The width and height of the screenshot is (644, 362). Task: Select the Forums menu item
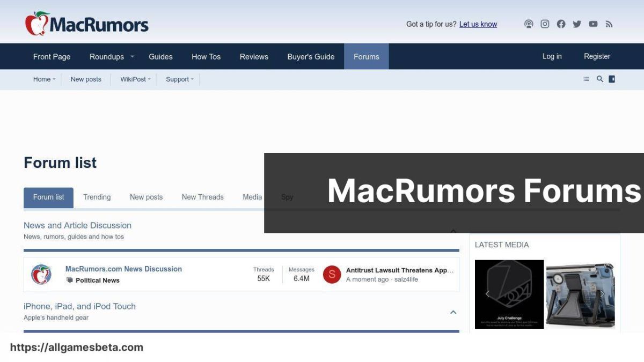367,56
